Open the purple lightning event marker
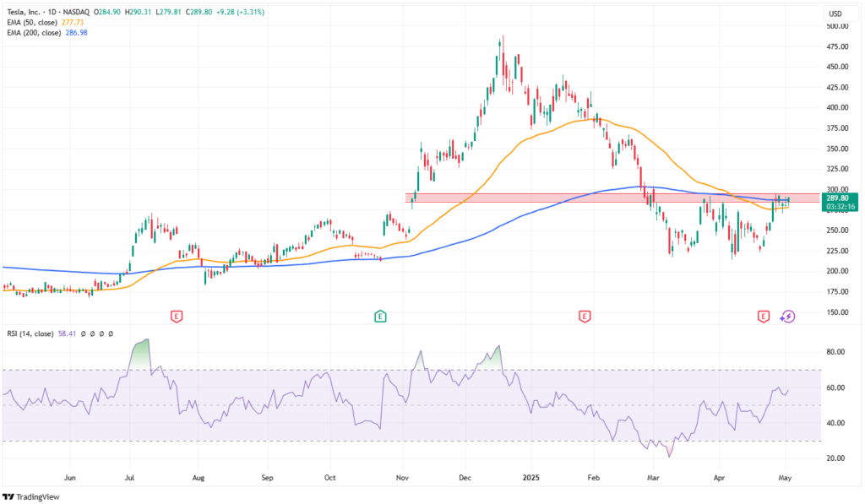This screenshot has width=865, height=504. (787, 316)
